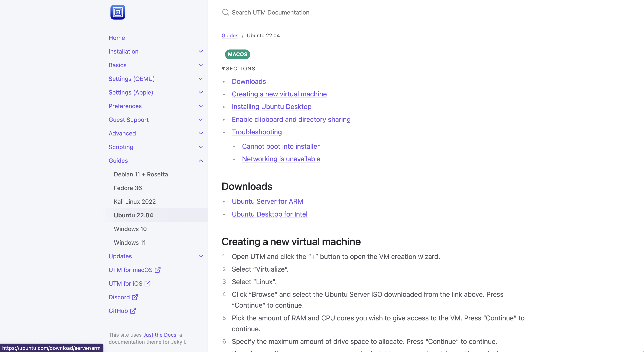Open the Ubuntu Server for ARM link
The width and height of the screenshot is (644, 352).
[267, 201]
